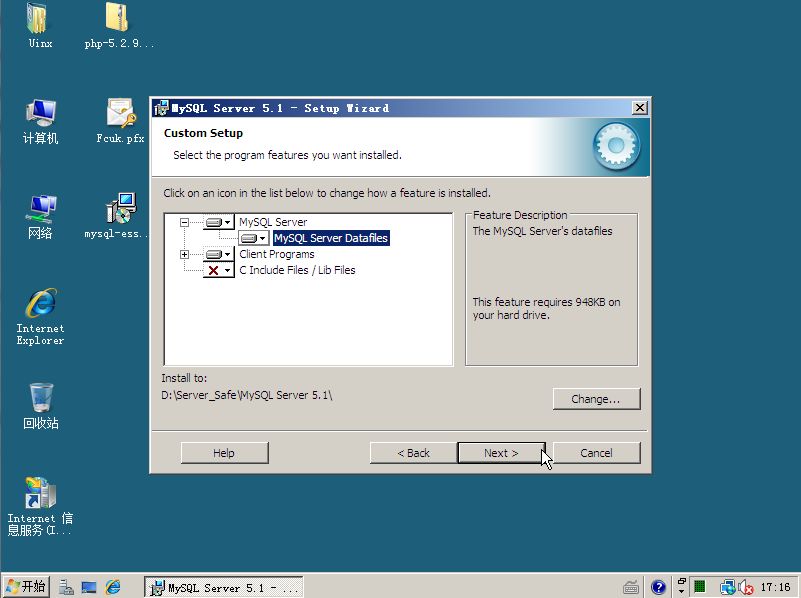Select the 网络 (Network) desktop icon

point(40,217)
